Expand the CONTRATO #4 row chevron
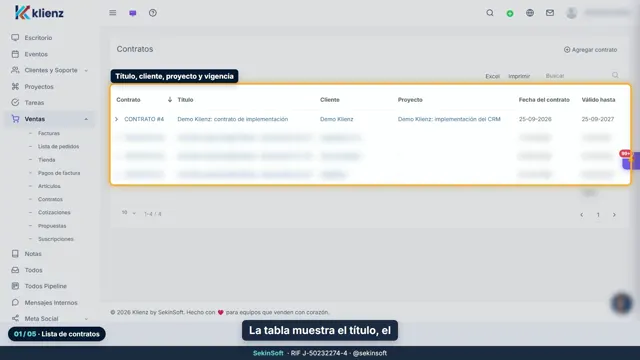 [x=116, y=119]
